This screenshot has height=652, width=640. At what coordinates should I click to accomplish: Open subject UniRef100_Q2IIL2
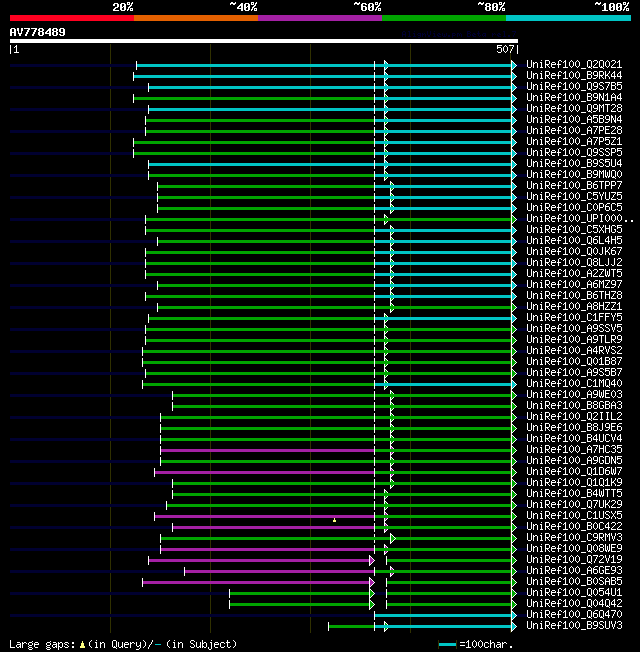click(574, 416)
